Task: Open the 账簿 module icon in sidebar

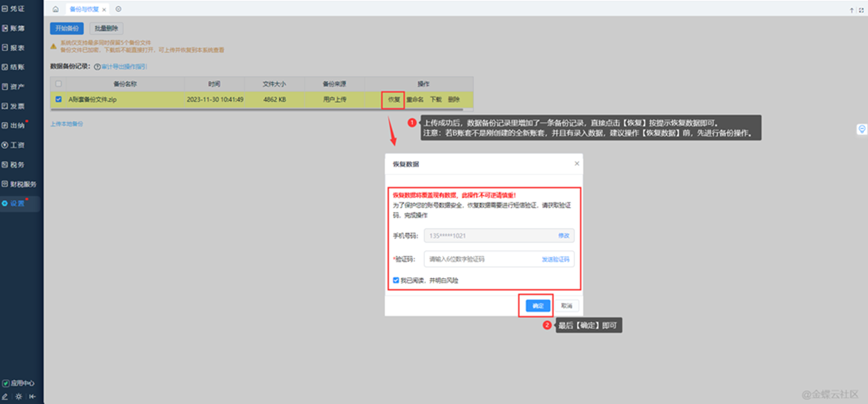Action: [5, 28]
